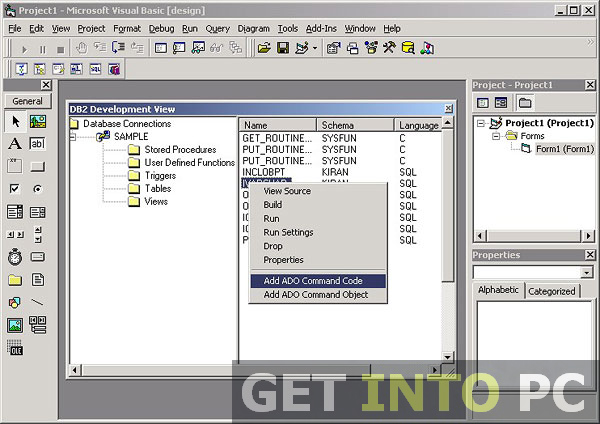The height and width of the screenshot is (424, 600).
Task: Click the General toolbox tab button
Action: [x=28, y=101]
